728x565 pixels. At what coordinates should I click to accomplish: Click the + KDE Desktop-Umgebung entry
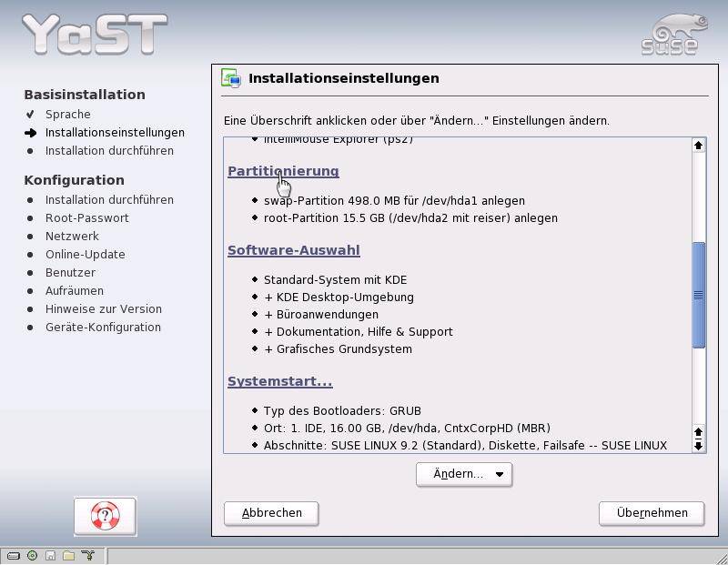click(x=339, y=298)
